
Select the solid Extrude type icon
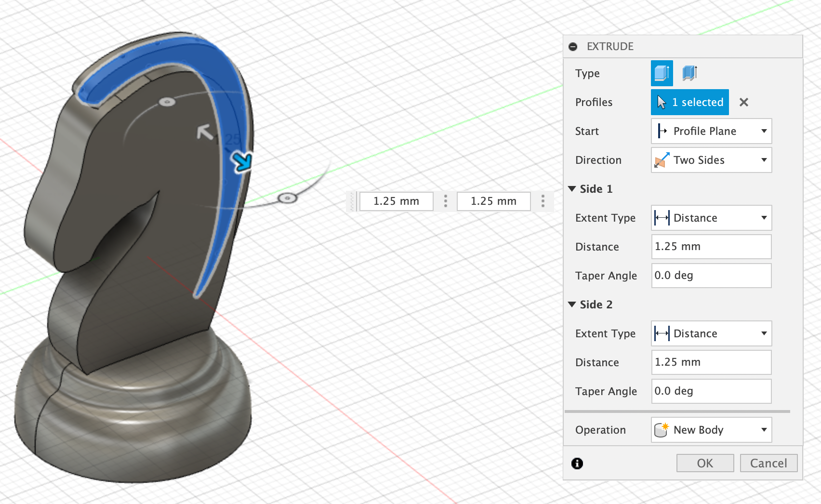(662, 73)
